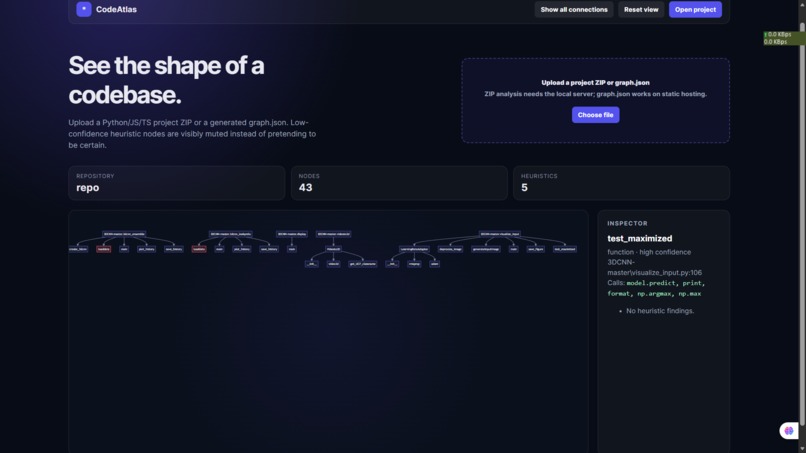Click the np.max call in inspector
Viewport: 806px width, 453px height.
coord(689,294)
